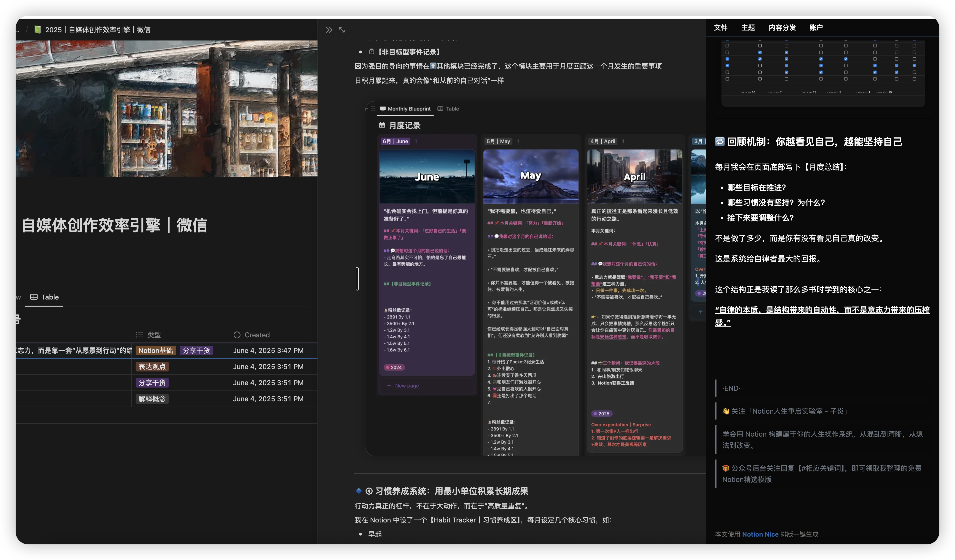Click the orange Notion基础 tag
Viewport: 955px width, 560px height.
pyautogui.click(x=155, y=350)
